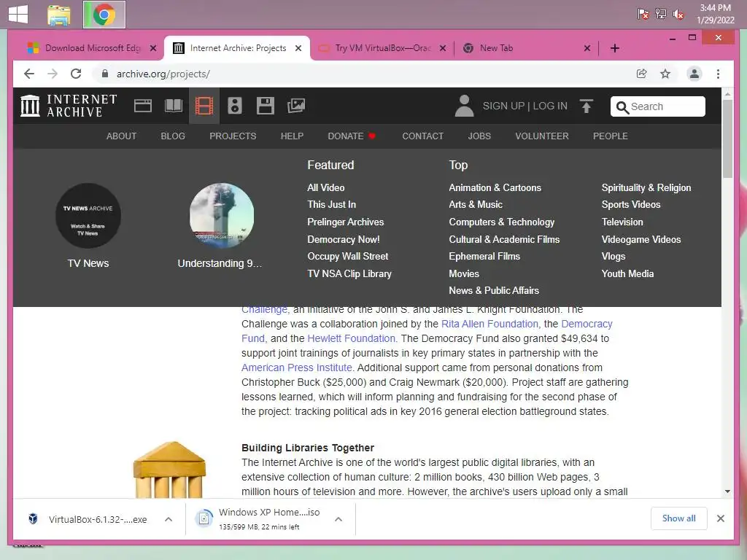The height and width of the screenshot is (560, 747).
Task: Open Prelinger Archives link
Action: 345,222
